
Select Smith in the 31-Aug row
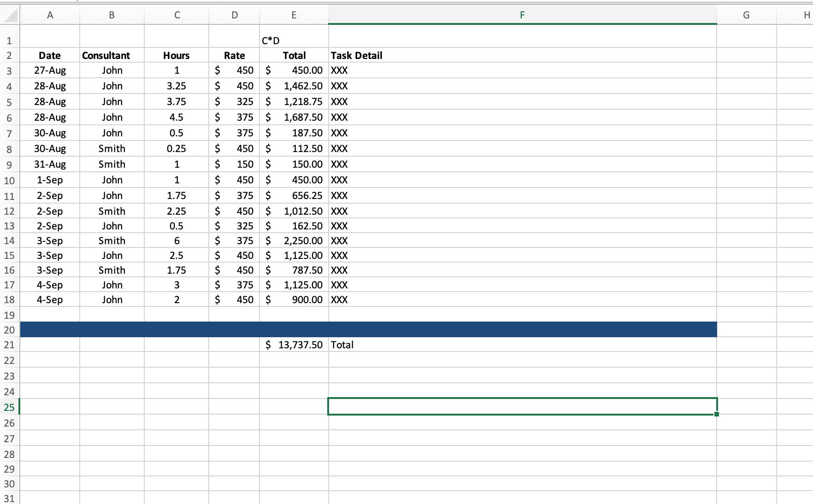click(112, 164)
